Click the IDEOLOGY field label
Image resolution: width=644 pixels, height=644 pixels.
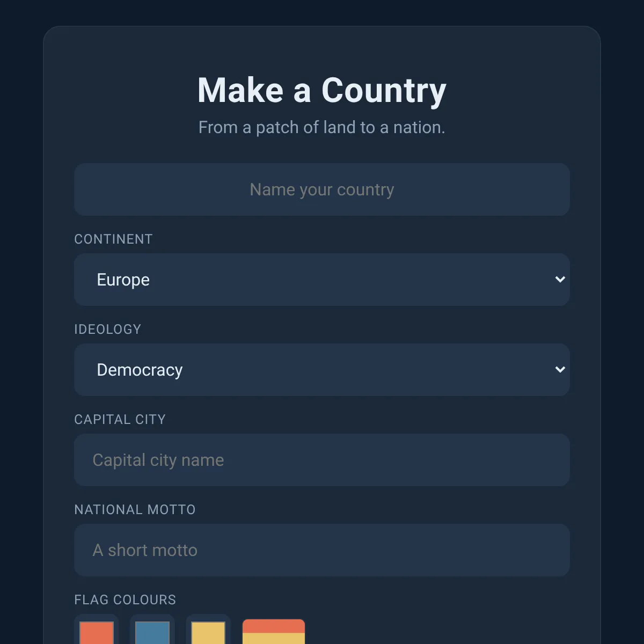click(x=108, y=330)
